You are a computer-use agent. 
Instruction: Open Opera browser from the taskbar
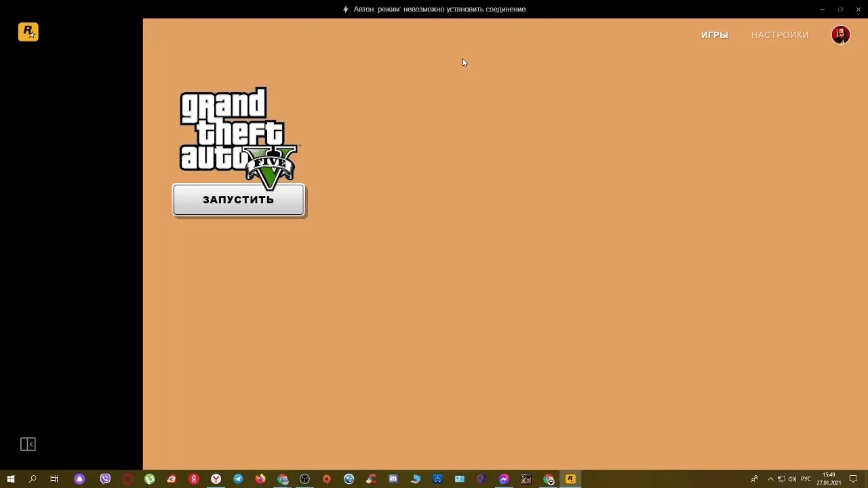click(x=127, y=479)
